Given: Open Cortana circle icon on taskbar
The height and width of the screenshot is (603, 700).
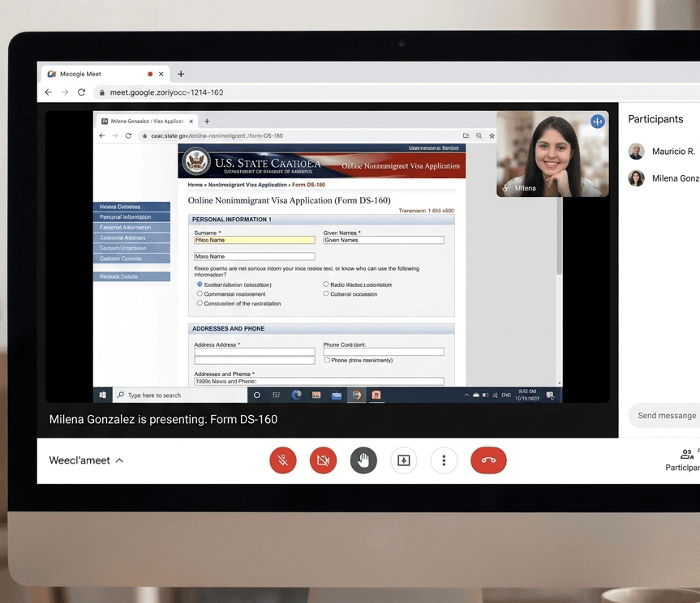Looking at the screenshot, I should [x=256, y=396].
